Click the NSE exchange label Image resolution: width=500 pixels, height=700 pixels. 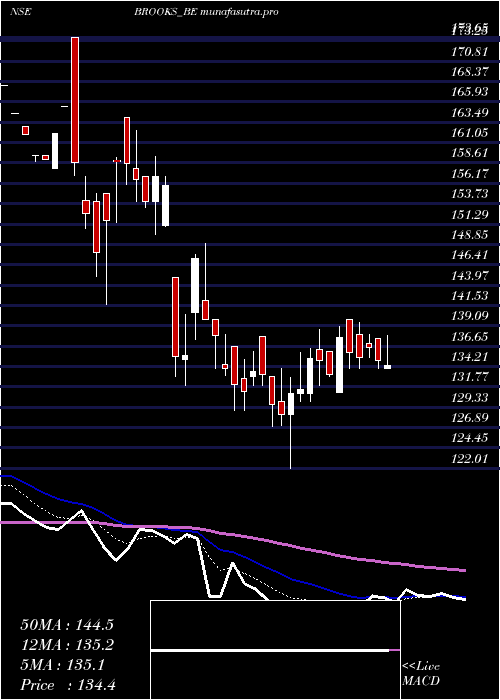point(20,12)
